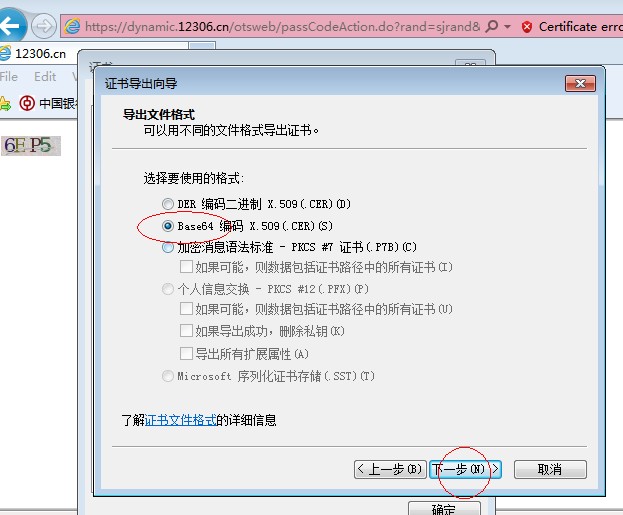623x515 pixels.
Task: Expand the address bar dropdown arrow
Action: click(x=508, y=27)
